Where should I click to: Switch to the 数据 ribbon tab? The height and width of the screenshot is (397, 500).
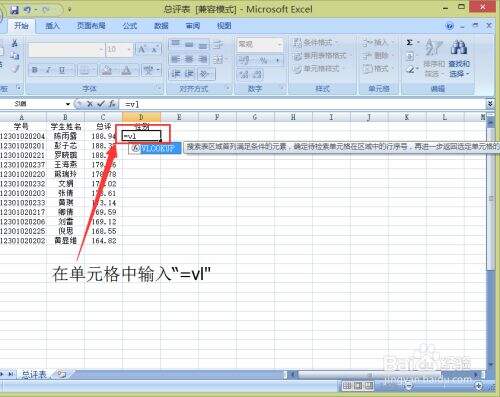[x=161, y=26]
